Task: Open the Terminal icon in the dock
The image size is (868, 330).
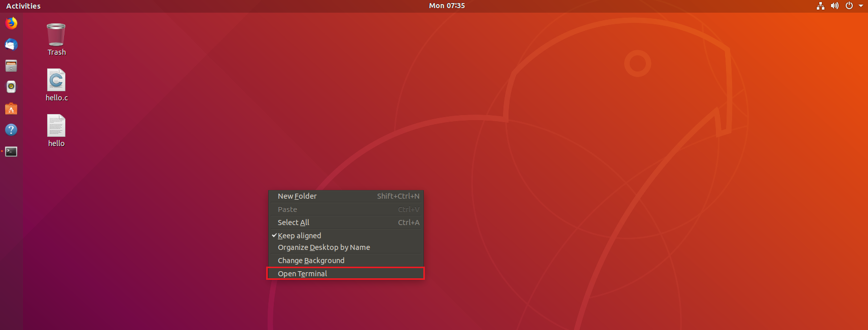Action: point(11,151)
